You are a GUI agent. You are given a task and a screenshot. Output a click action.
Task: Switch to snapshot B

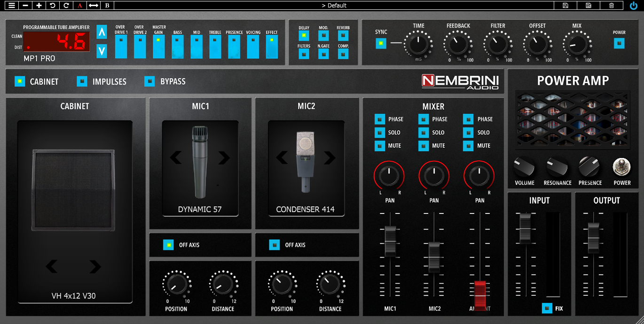coord(106,6)
